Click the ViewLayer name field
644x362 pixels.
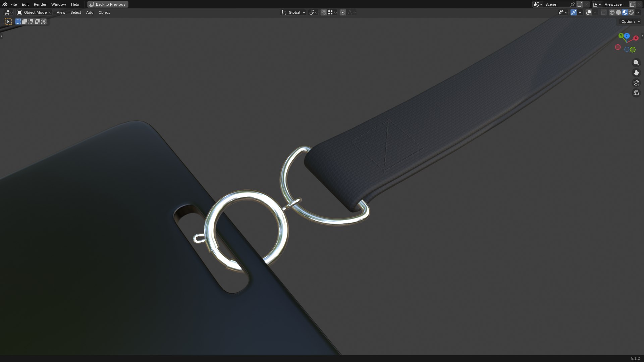click(x=616, y=4)
